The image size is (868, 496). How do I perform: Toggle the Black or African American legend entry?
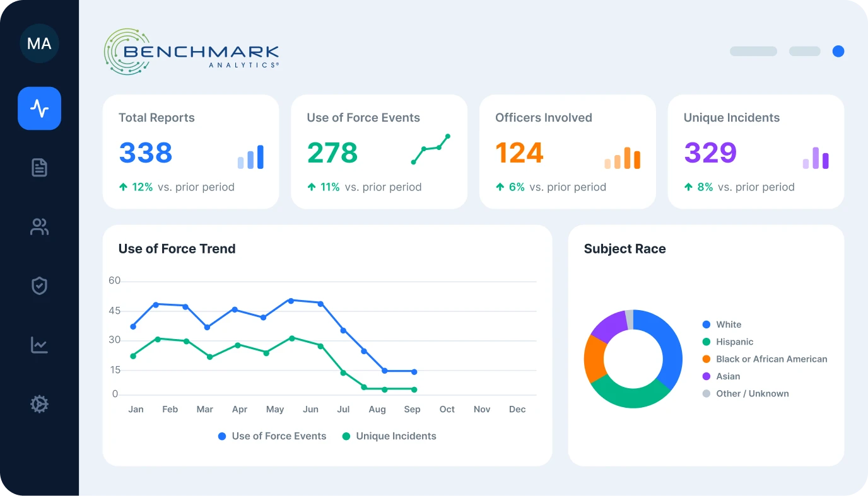[x=765, y=359]
